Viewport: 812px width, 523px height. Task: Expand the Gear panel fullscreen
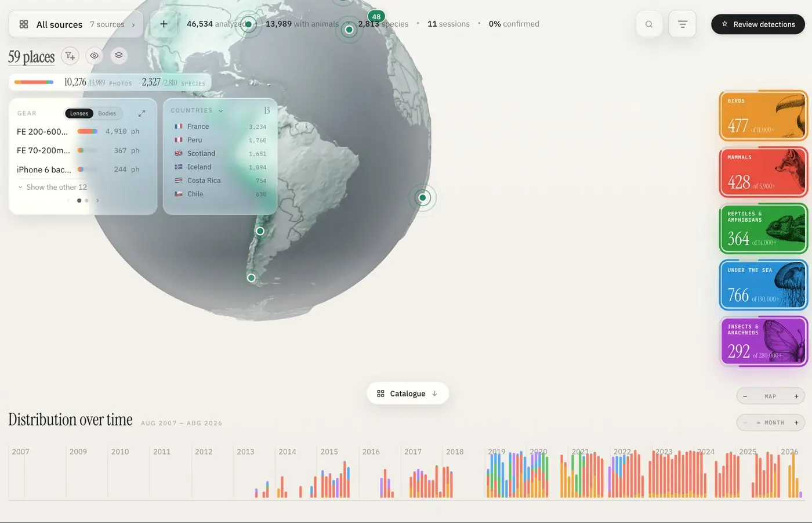pos(142,113)
